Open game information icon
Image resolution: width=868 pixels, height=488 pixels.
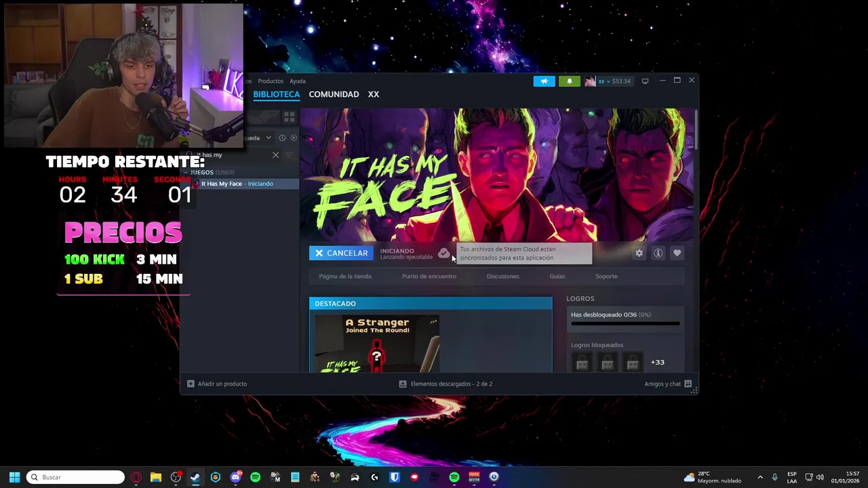point(658,253)
